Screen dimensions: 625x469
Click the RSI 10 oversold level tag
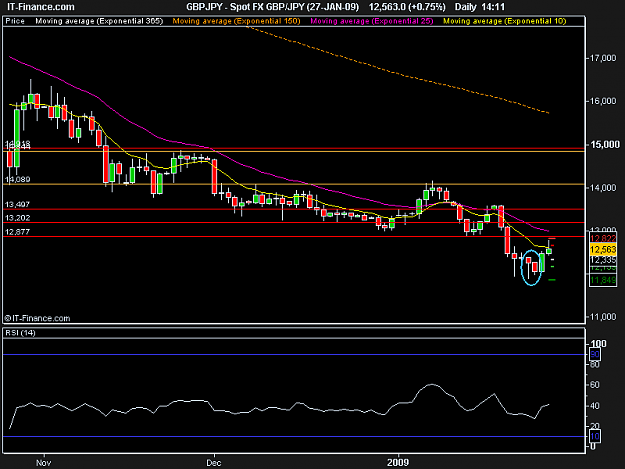click(x=595, y=436)
